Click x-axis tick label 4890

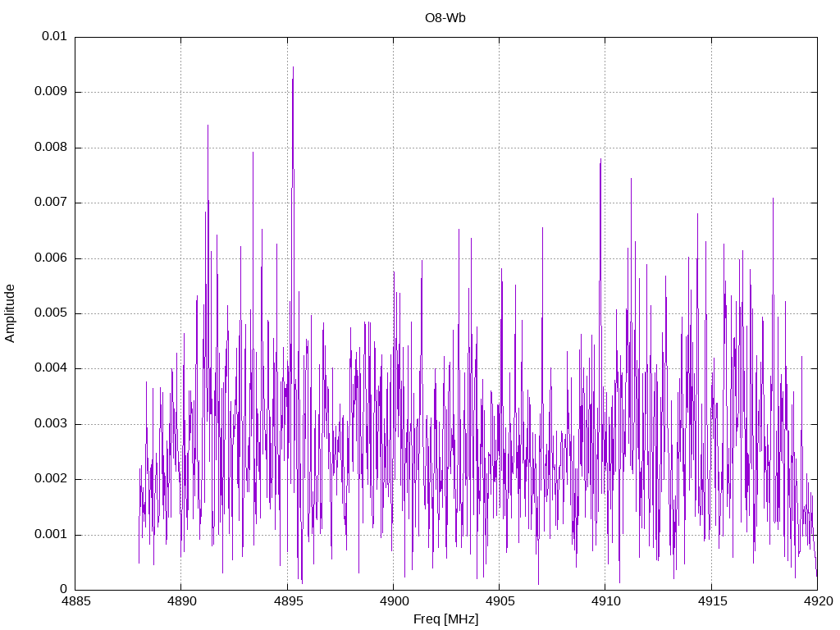point(181,601)
